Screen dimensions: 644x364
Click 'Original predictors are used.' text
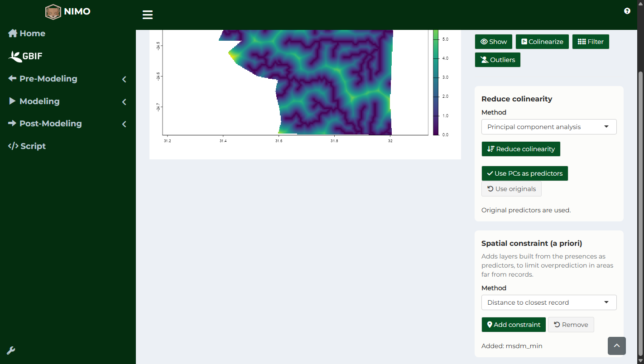(526, 210)
